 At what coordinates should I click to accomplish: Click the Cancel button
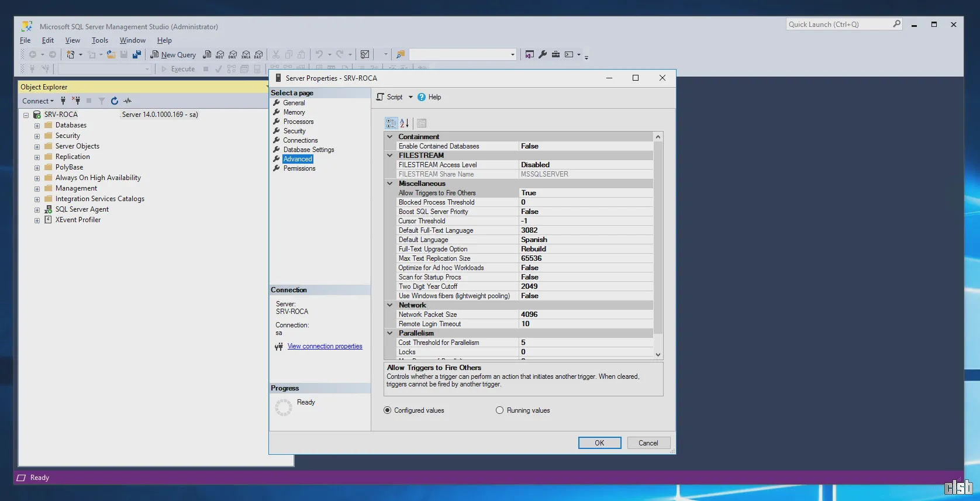(x=648, y=443)
